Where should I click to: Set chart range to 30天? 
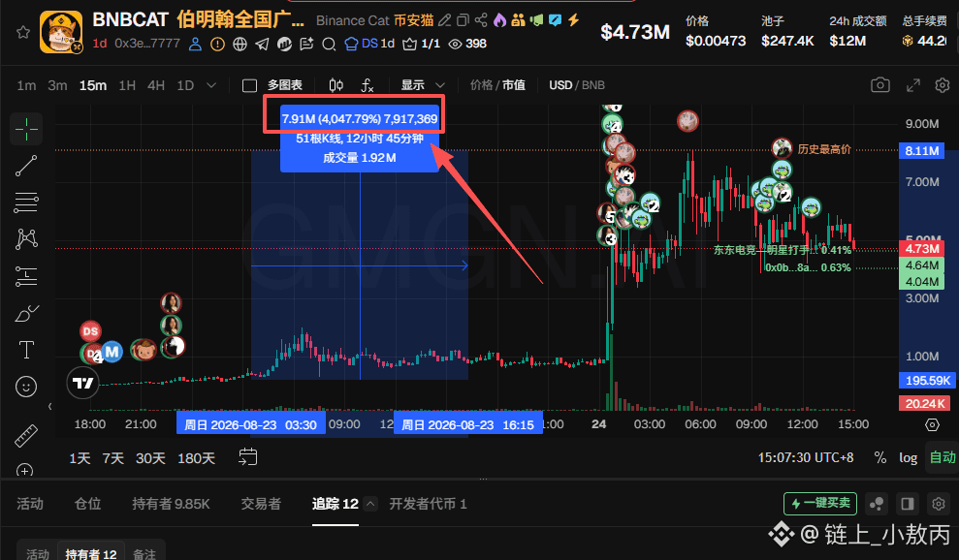(x=150, y=458)
